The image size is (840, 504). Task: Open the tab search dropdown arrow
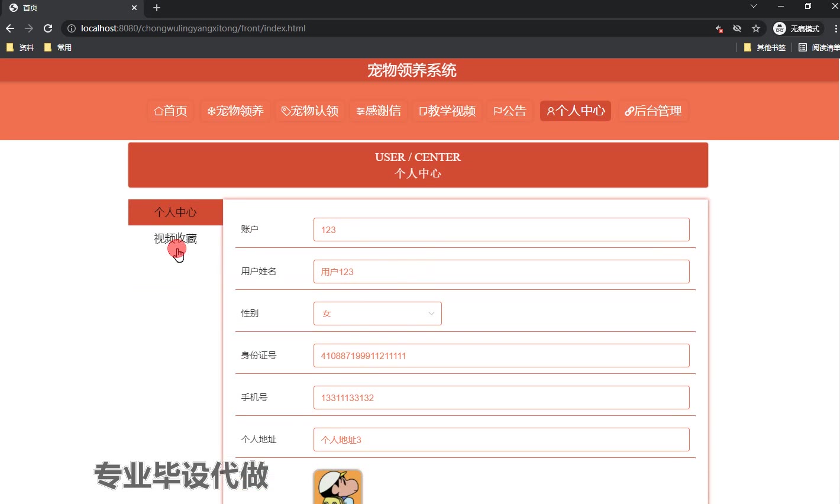(x=753, y=7)
